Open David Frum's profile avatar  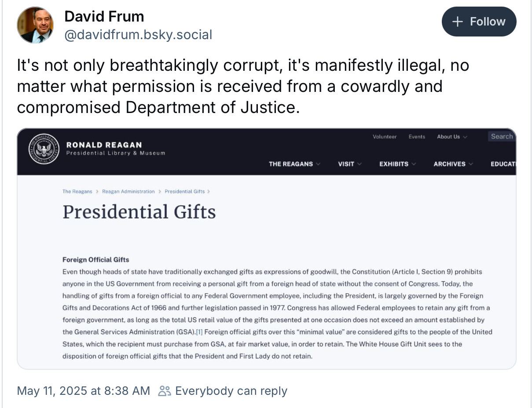point(35,25)
